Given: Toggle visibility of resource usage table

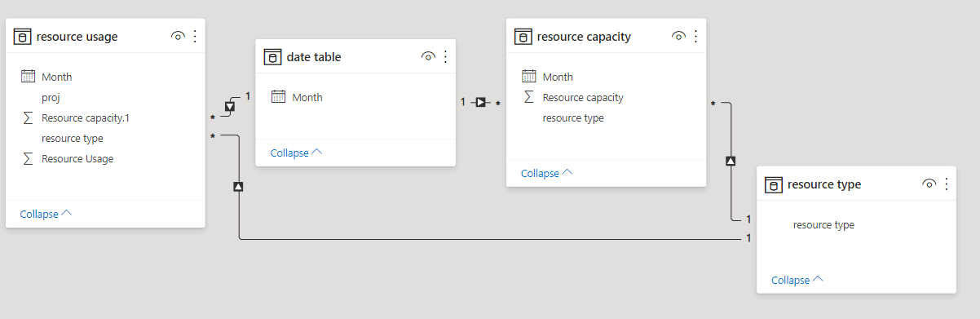Looking at the screenshot, I should coord(178,37).
